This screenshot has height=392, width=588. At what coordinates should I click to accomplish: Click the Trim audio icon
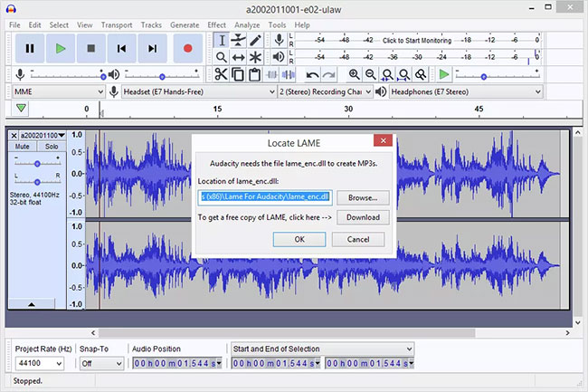(x=271, y=74)
